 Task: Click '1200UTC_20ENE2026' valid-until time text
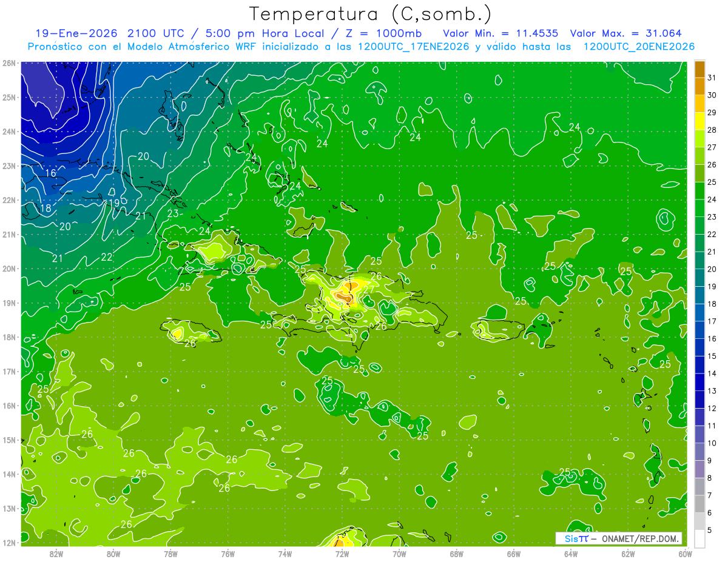point(639,47)
